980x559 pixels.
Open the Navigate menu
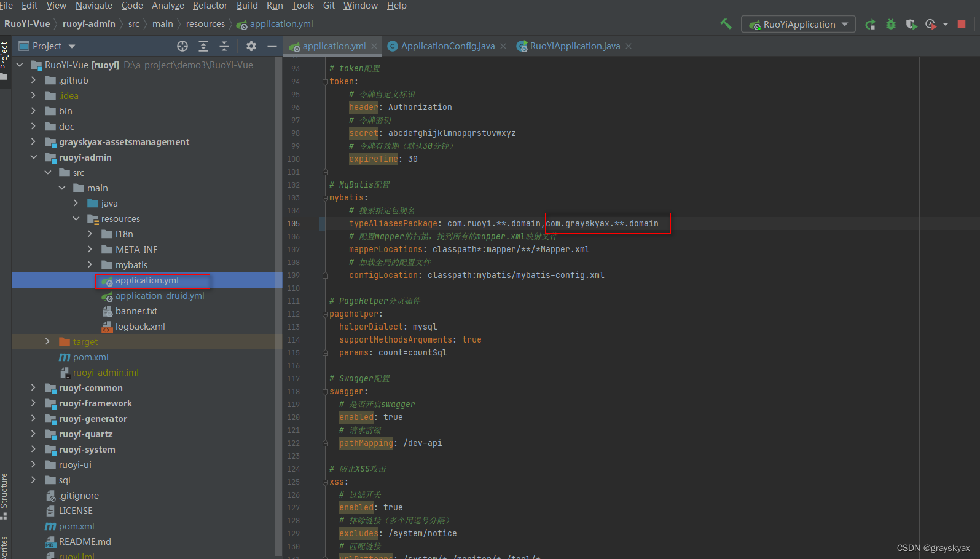tap(94, 6)
